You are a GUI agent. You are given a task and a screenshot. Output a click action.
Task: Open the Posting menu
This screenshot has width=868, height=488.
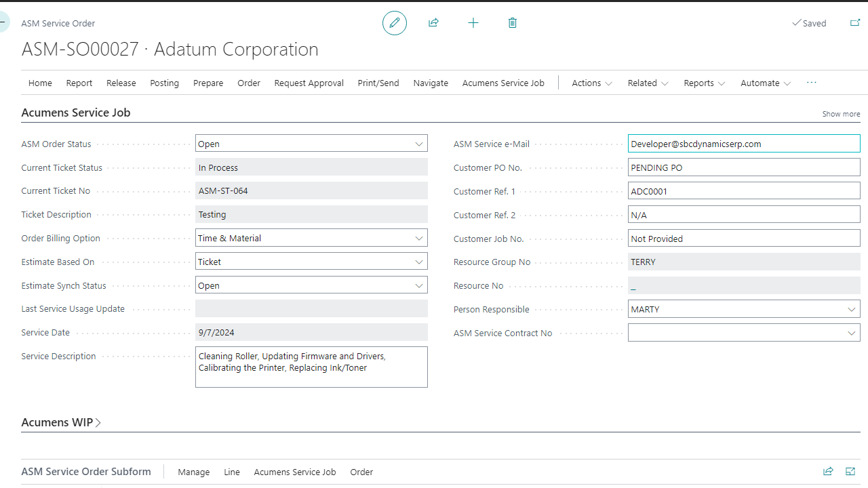pos(164,83)
